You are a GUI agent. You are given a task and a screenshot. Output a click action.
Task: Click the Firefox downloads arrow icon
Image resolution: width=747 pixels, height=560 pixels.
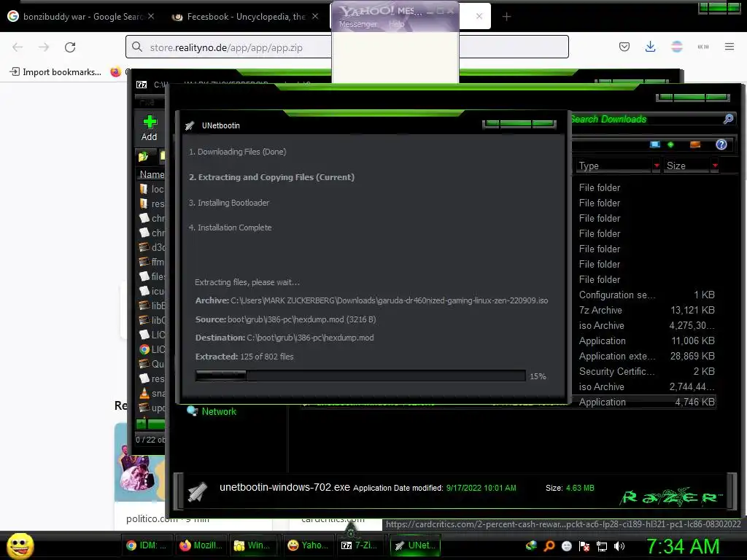tap(650, 47)
